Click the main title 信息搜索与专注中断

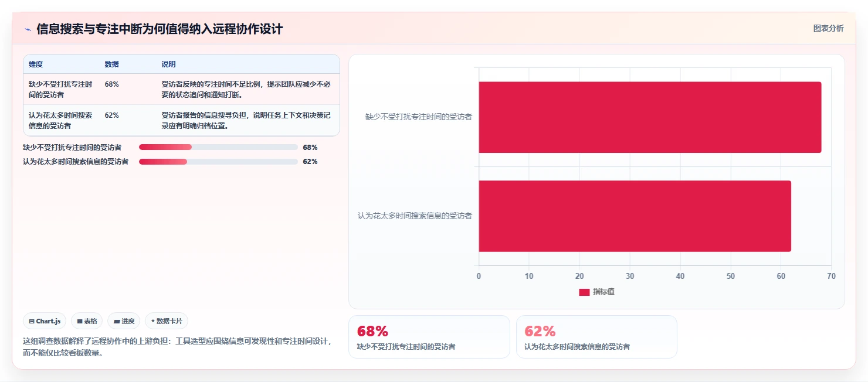pyautogui.click(x=160, y=29)
